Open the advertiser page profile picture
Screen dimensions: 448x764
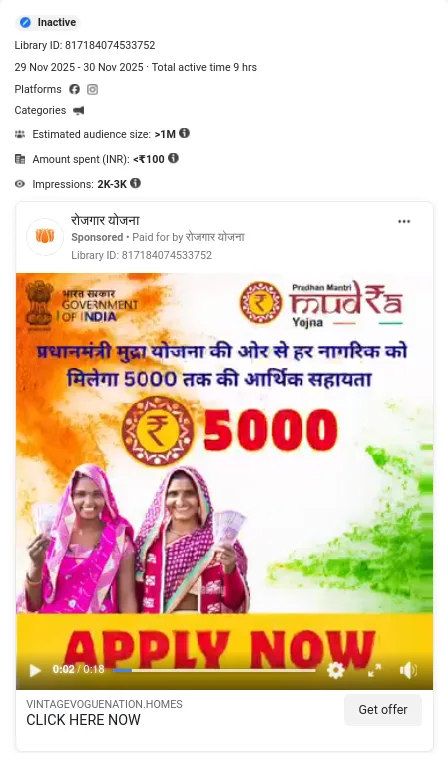[x=45, y=237]
